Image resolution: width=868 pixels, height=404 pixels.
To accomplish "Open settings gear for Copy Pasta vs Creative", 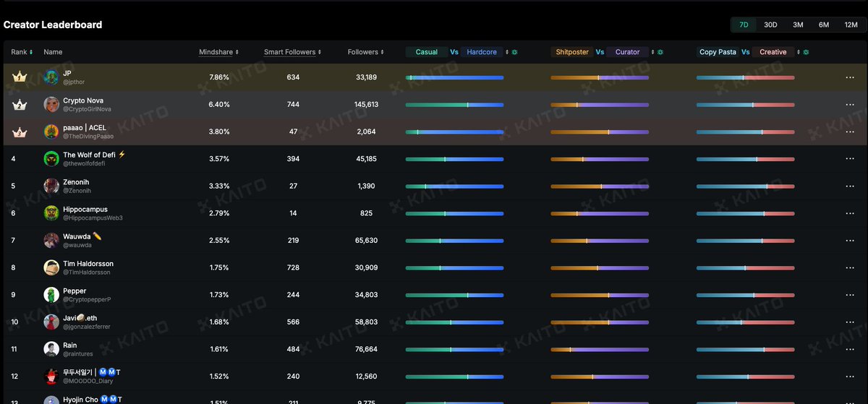I will click(806, 52).
